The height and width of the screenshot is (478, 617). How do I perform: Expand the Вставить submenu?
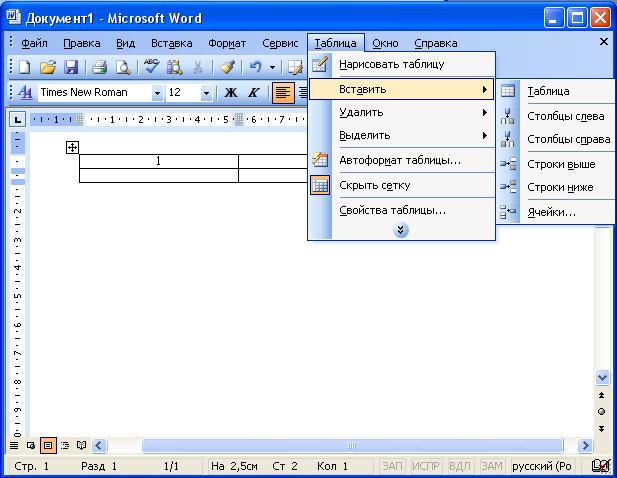point(401,89)
